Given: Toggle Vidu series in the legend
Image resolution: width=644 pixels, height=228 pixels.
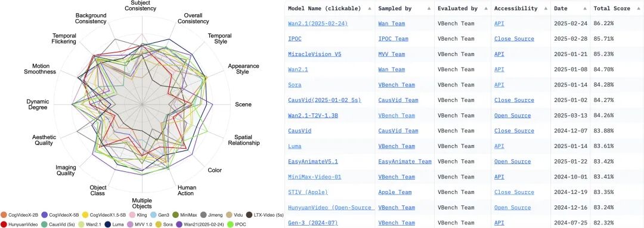Looking at the screenshot, I should 235,215.
